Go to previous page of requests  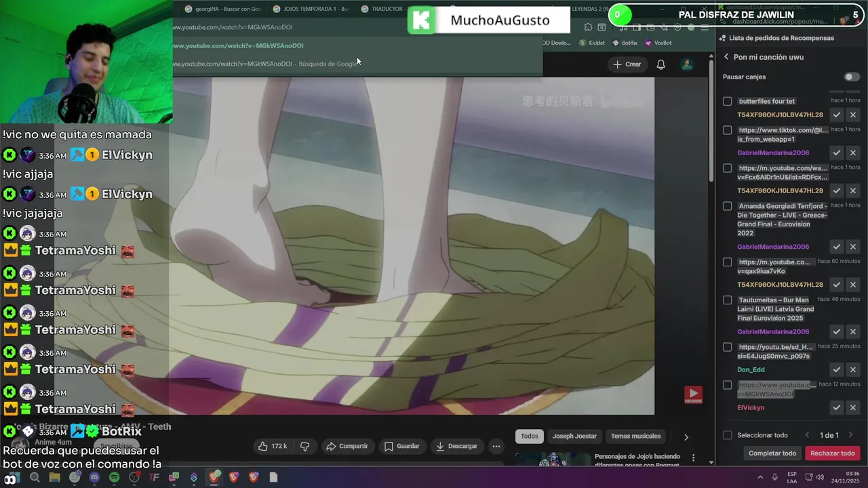point(807,435)
